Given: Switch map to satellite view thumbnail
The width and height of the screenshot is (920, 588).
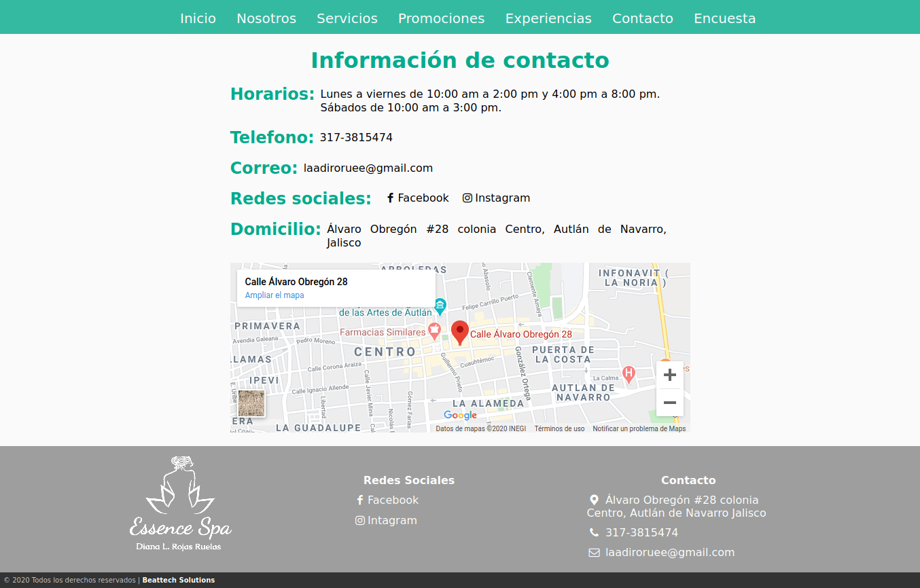Looking at the screenshot, I should pos(251,403).
